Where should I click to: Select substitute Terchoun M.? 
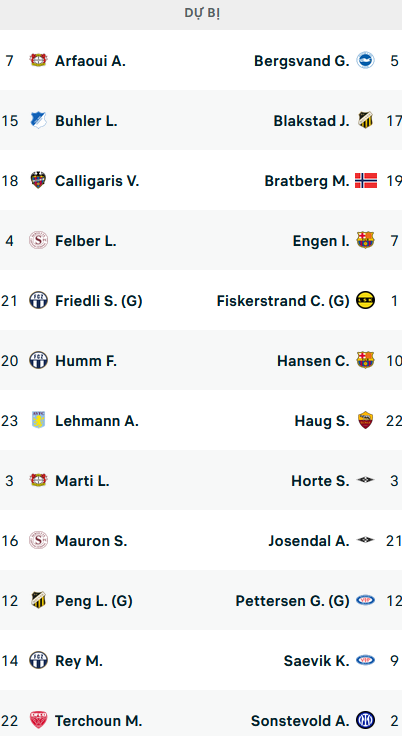click(99, 721)
